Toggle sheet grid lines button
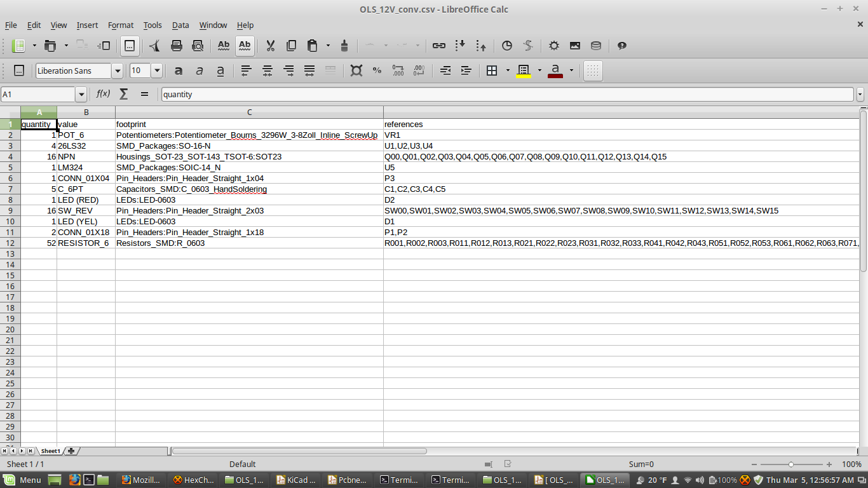Image resolution: width=868 pixels, height=488 pixels. pyautogui.click(x=593, y=71)
